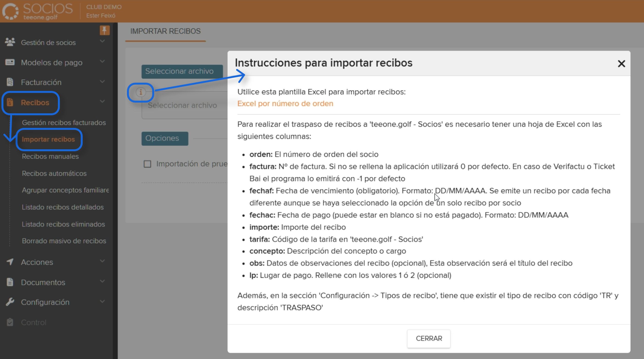Expand Facturación chevron
644x359 pixels.
pyautogui.click(x=102, y=81)
